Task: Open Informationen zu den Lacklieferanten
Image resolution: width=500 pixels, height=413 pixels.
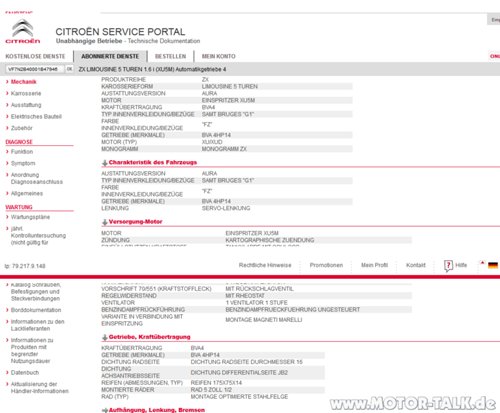Action: pyautogui.click(x=37, y=325)
